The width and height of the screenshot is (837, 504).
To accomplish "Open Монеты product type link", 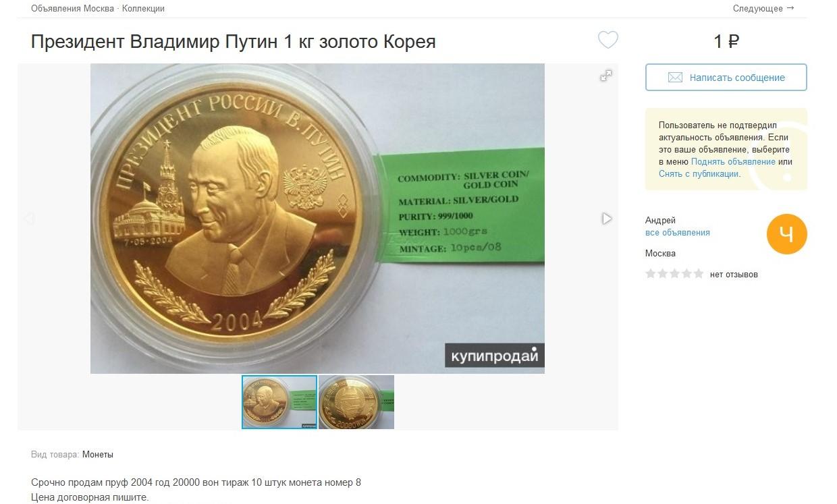I will click(98, 455).
